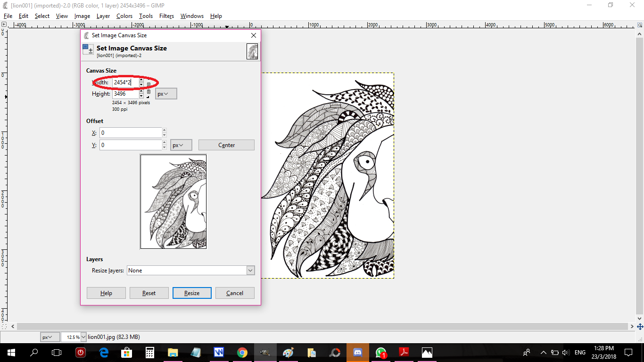Screen dimensions: 644x362
Task: Open WhatsApp from the taskbar
Action: point(381,352)
